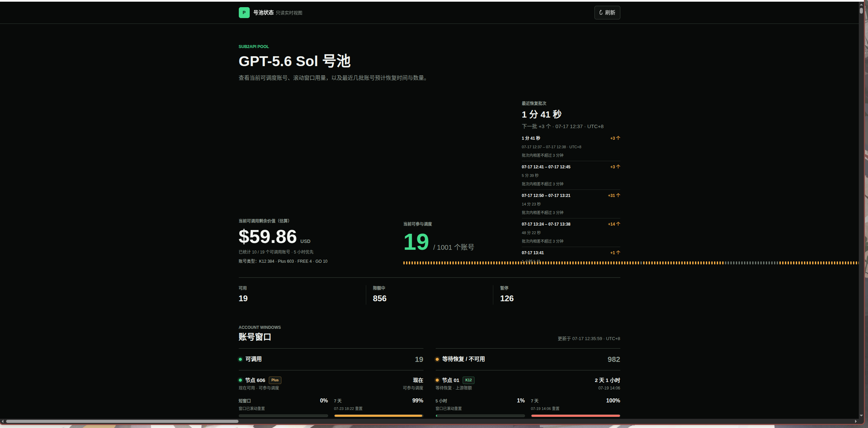Click the 节点 01 7 天 red usage bar
Screen dimensions: 868x428
tap(575, 416)
